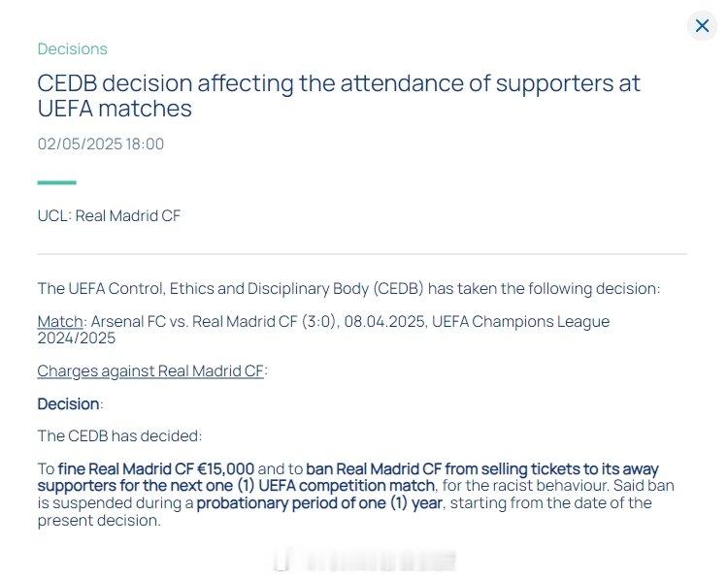
Task: Select the 02/05/2025 18:00 timestamp
Action: point(101,144)
